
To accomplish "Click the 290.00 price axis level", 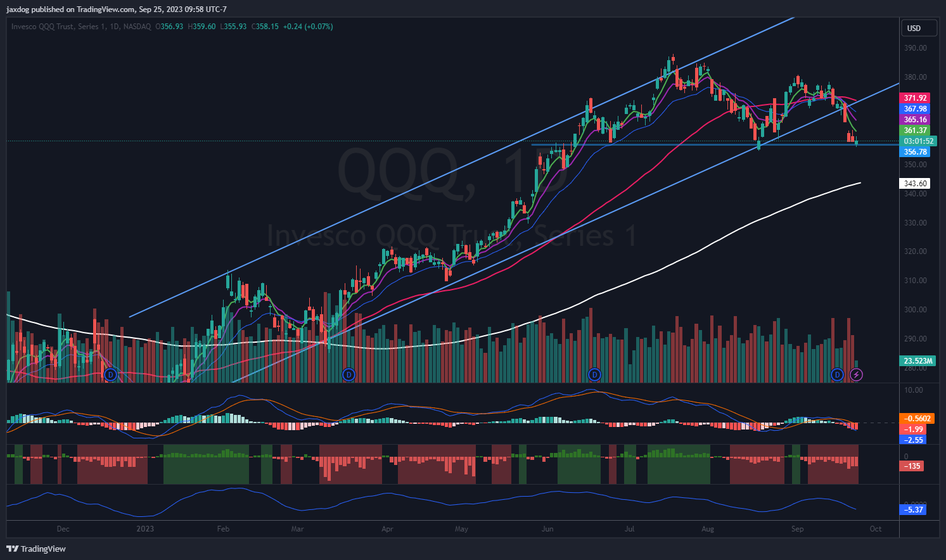I will coord(915,339).
